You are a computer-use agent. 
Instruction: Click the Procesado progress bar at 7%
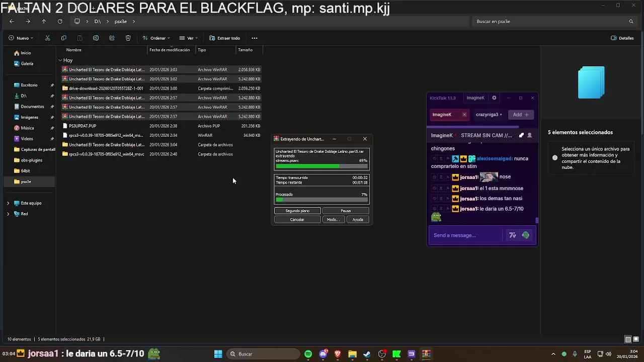pos(321,200)
